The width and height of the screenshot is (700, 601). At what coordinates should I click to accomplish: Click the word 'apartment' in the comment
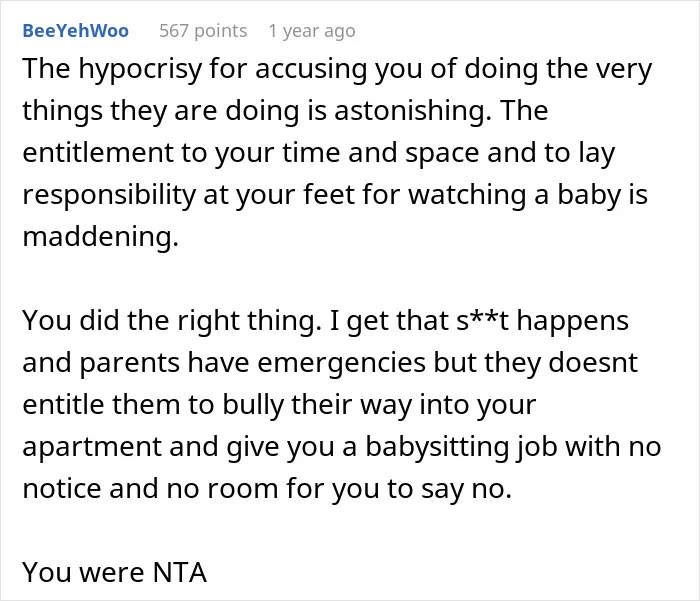tap(92, 447)
